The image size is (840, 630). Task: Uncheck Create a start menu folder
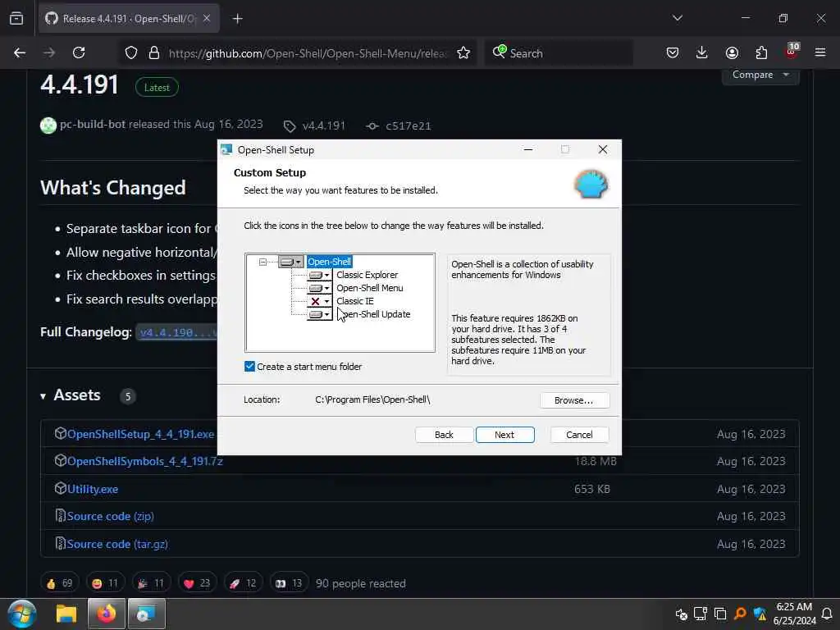[249, 367]
